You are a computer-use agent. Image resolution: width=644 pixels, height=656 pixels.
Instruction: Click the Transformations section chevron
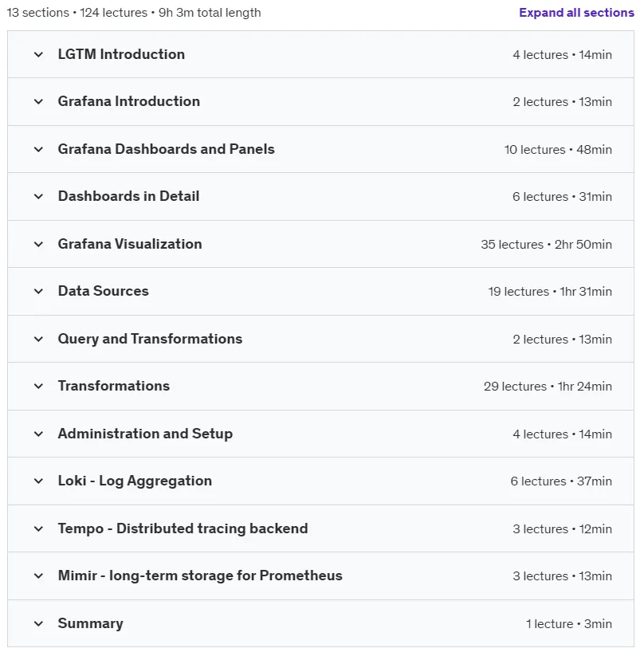coord(38,386)
